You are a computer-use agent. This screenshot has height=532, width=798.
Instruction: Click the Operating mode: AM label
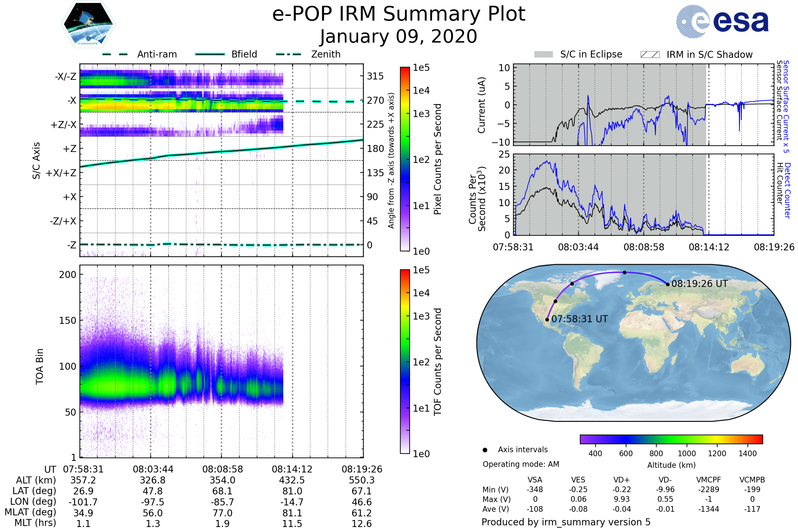coord(521,464)
